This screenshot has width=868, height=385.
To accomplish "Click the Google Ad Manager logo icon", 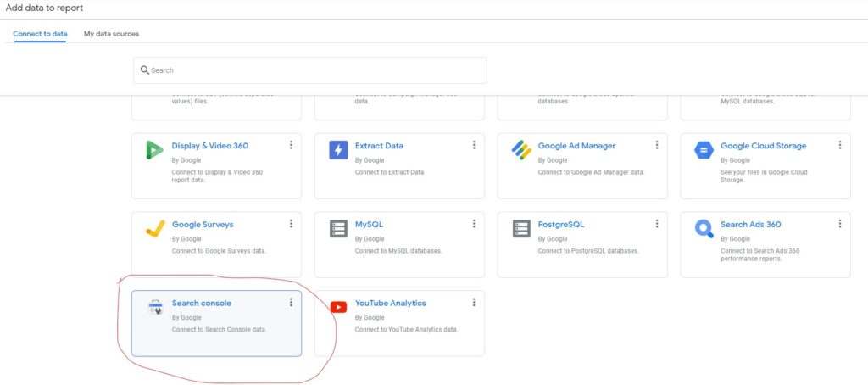I will tap(521, 150).
